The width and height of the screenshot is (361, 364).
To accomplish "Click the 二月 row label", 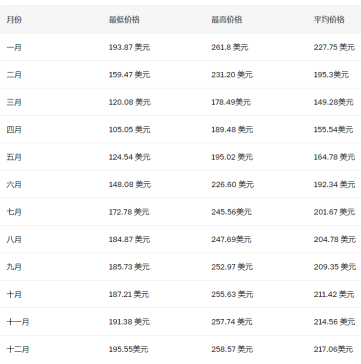I will (x=14, y=75).
